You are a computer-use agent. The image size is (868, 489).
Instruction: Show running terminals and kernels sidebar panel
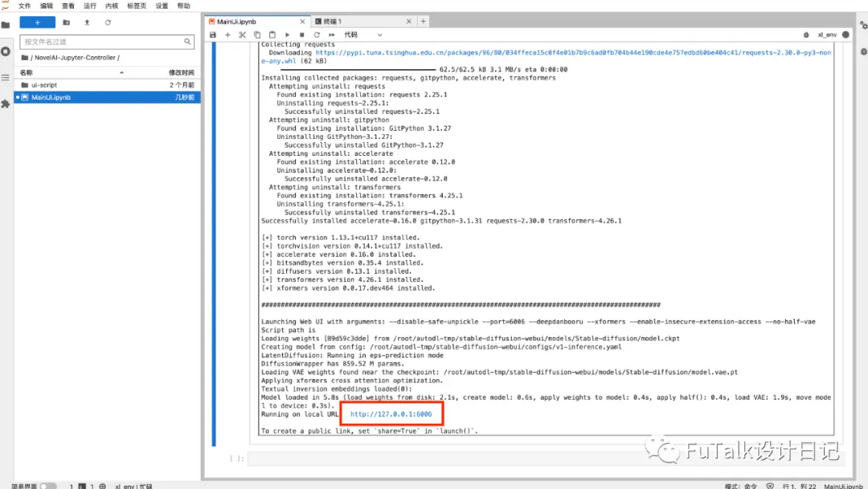6,51
